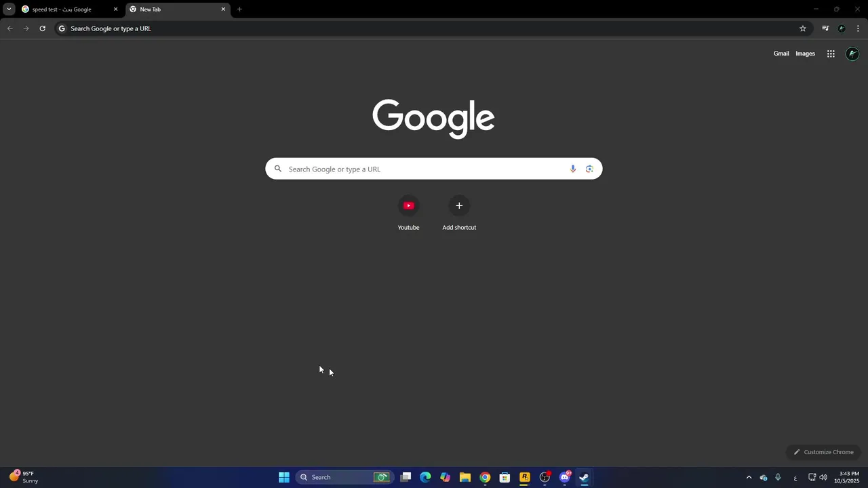Viewport: 868px width, 488px height.
Task: Launch Microsoft Edge from the taskbar
Action: (425, 477)
